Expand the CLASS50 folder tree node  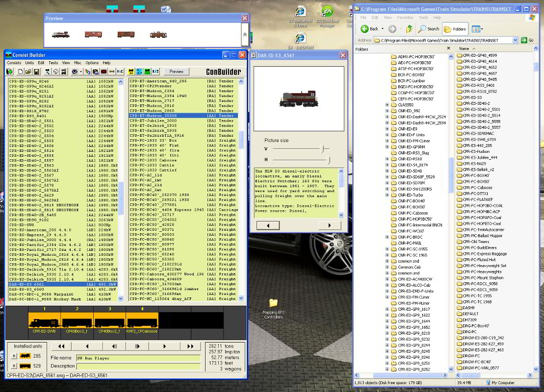387,105
